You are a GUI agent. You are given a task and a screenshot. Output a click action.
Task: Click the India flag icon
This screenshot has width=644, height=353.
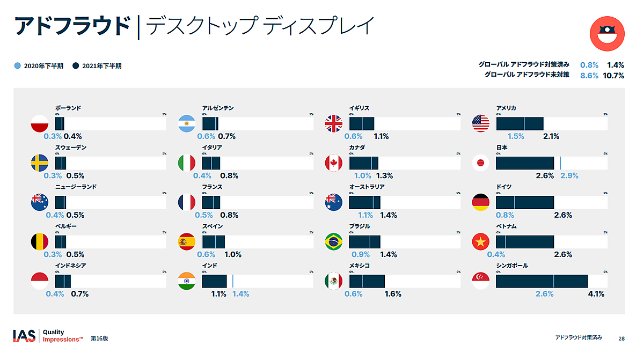click(x=187, y=281)
